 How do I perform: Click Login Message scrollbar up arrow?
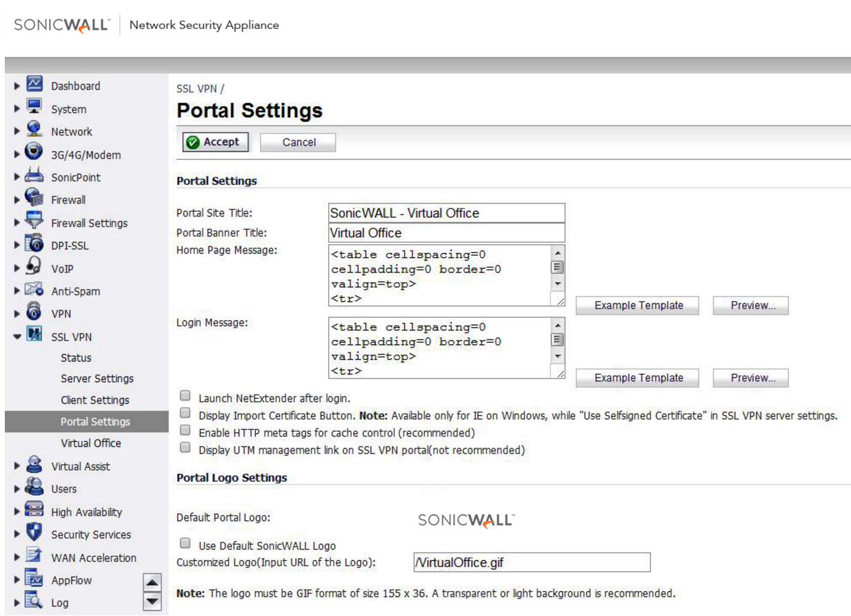(559, 324)
